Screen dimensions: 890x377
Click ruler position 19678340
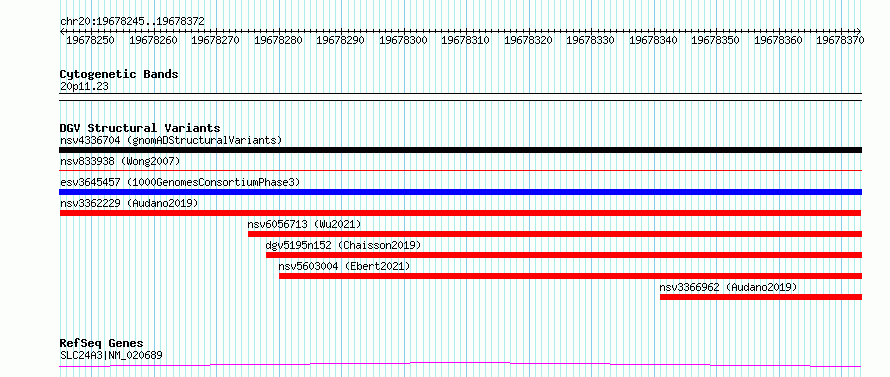click(x=653, y=40)
